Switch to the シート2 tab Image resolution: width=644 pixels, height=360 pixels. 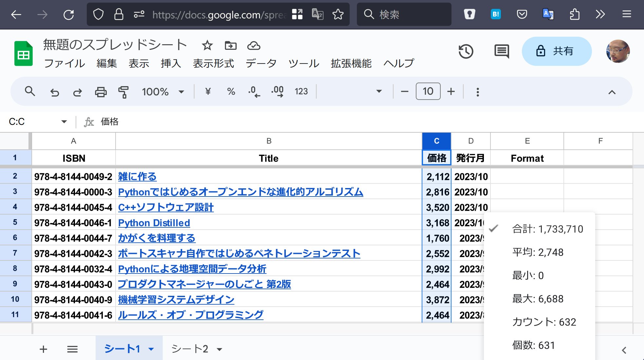[x=190, y=349]
